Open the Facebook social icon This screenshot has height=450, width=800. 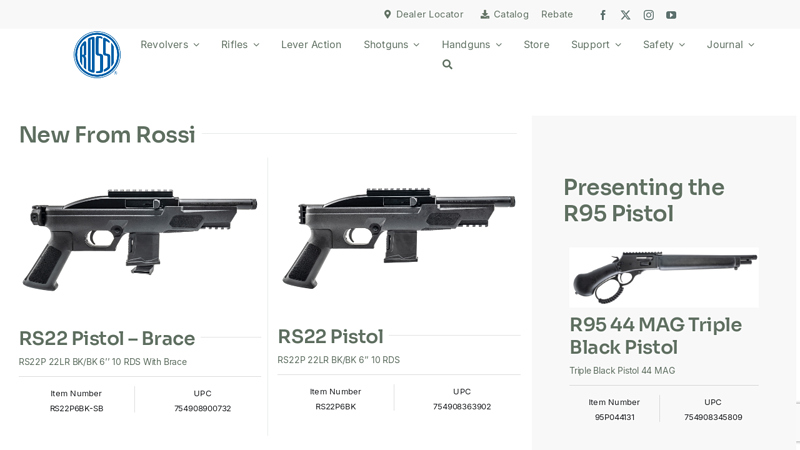click(603, 15)
